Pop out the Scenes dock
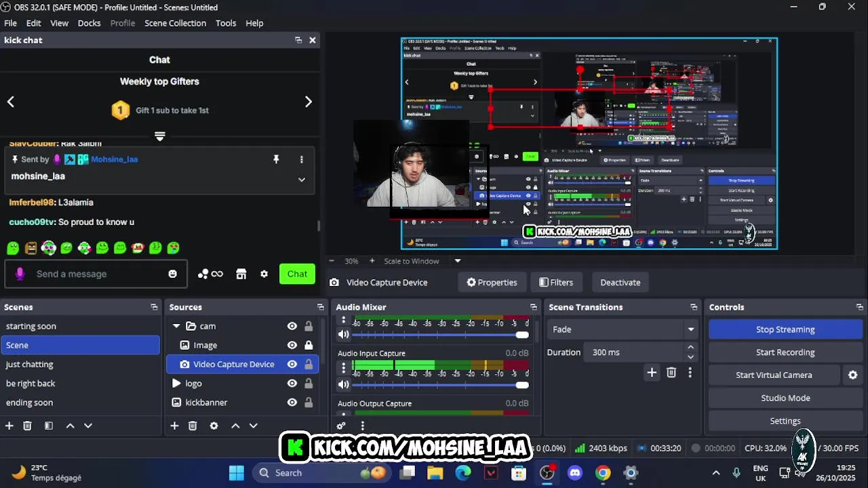The width and height of the screenshot is (868, 488). (154, 307)
